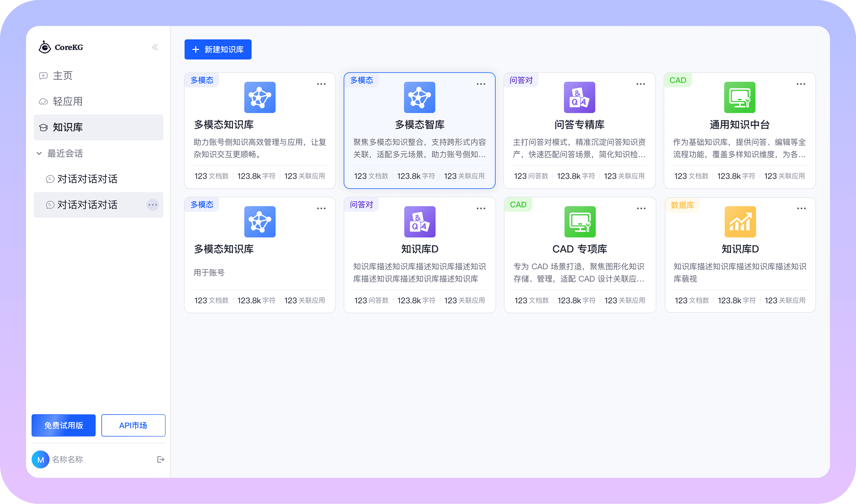Screen dimensions: 856x504
Task: Select 轻应用 in the sidebar
Action: coord(67,101)
